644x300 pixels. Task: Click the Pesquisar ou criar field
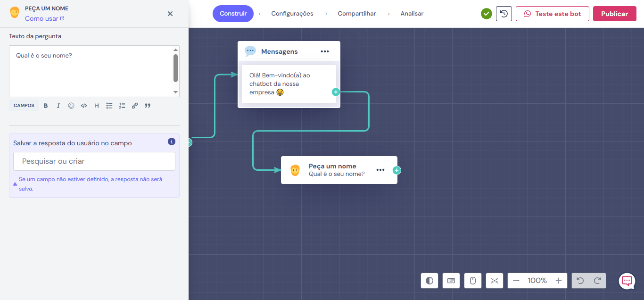point(94,161)
